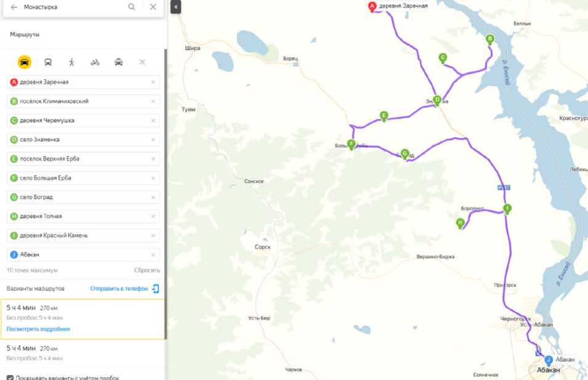Edit point H деревня Толчея field
This screenshot has width=588, height=380.
[x=83, y=216]
